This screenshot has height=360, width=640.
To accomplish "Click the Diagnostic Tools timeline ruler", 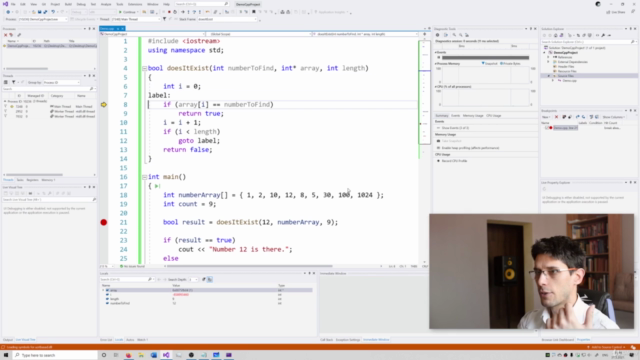I will click(485, 47).
